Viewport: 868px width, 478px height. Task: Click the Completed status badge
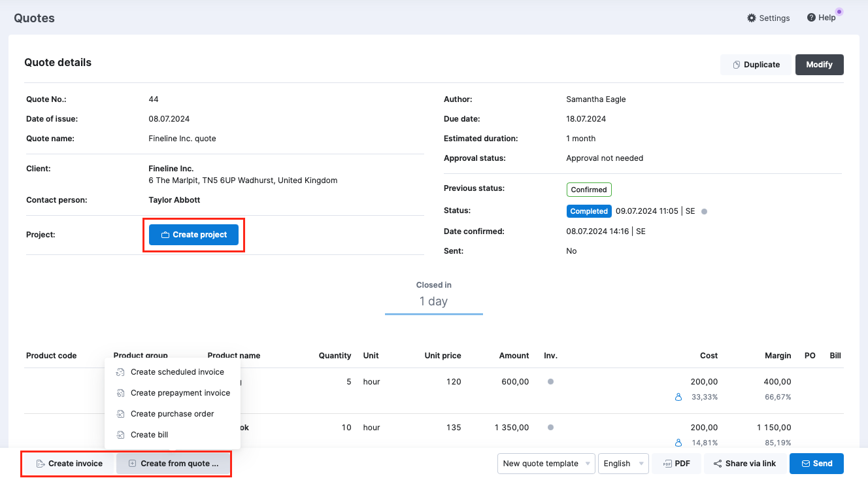[x=589, y=211]
